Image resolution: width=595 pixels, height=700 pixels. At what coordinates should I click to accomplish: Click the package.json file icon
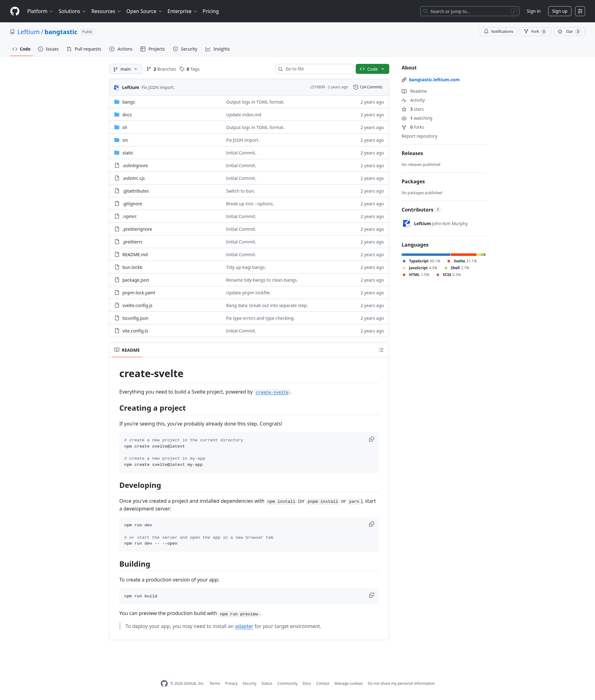[x=117, y=280]
